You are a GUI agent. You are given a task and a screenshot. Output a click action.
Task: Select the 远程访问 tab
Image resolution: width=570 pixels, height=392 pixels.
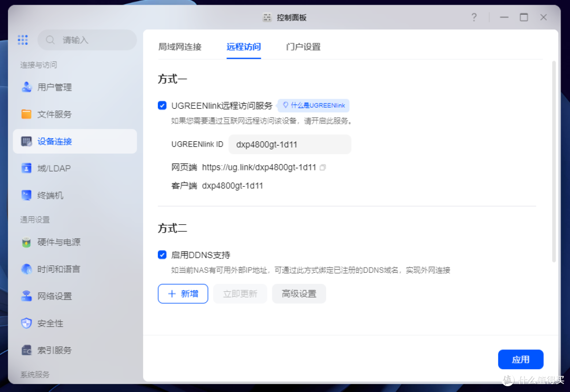243,47
